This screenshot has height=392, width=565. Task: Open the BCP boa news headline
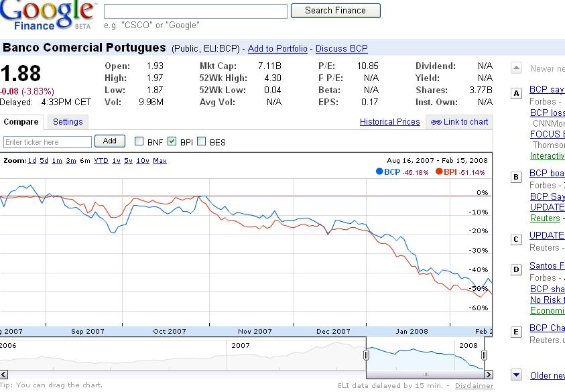click(547, 173)
